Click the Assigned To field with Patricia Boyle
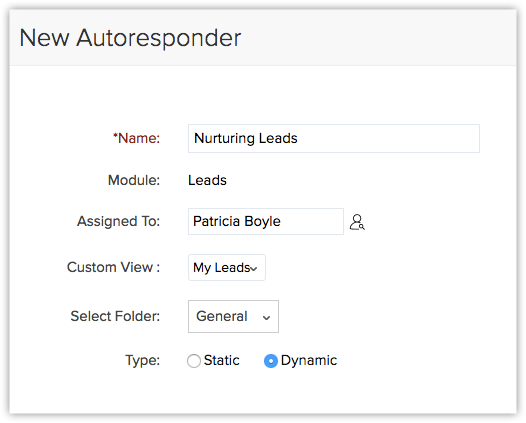The image size is (526, 423). pos(266,221)
